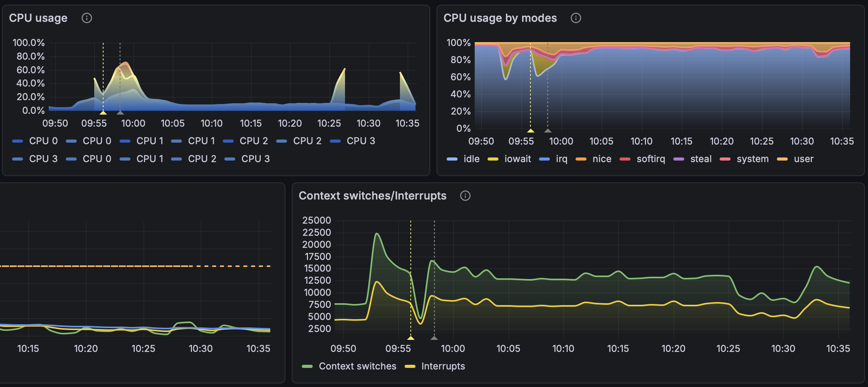Toggle the iowait series visibility
The image size is (868, 387).
[x=518, y=159]
